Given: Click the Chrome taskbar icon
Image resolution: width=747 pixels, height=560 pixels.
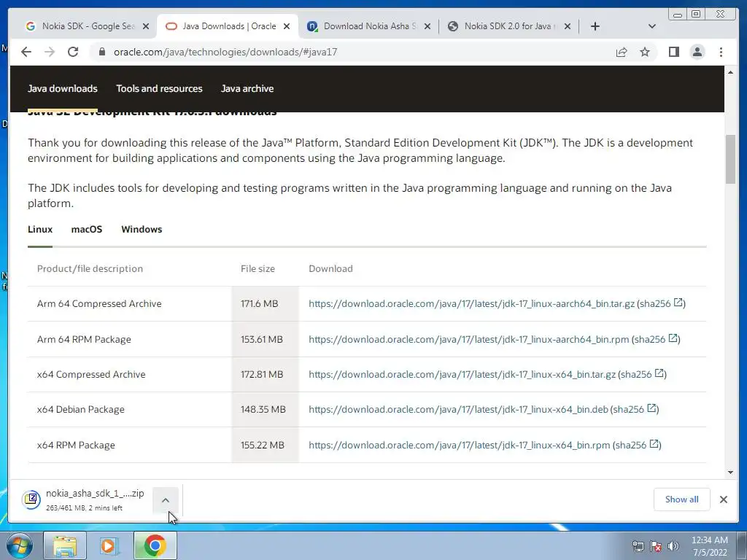Looking at the screenshot, I should click(x=155, y=545).
